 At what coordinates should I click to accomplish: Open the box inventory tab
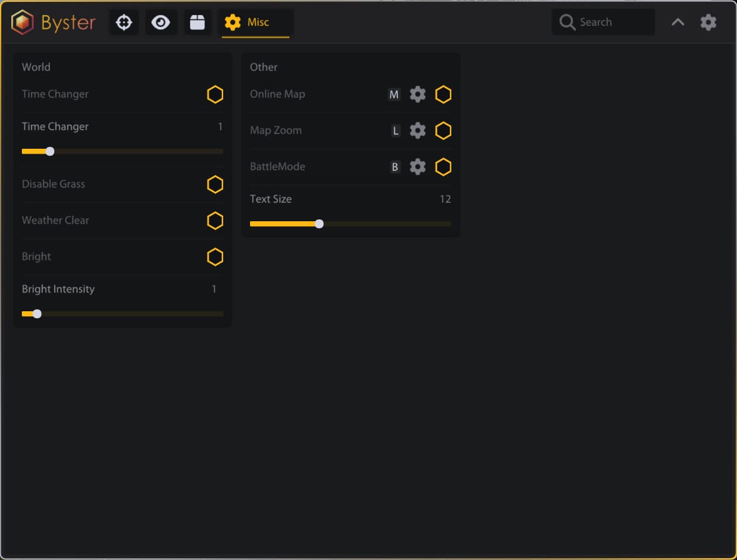(197, 22)
